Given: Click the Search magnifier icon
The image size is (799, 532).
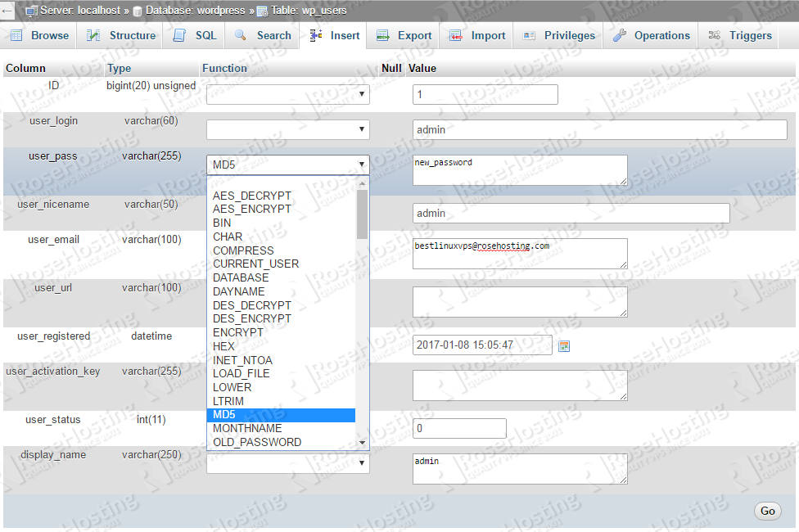Looking at the screenshot, I should [241, 34].
